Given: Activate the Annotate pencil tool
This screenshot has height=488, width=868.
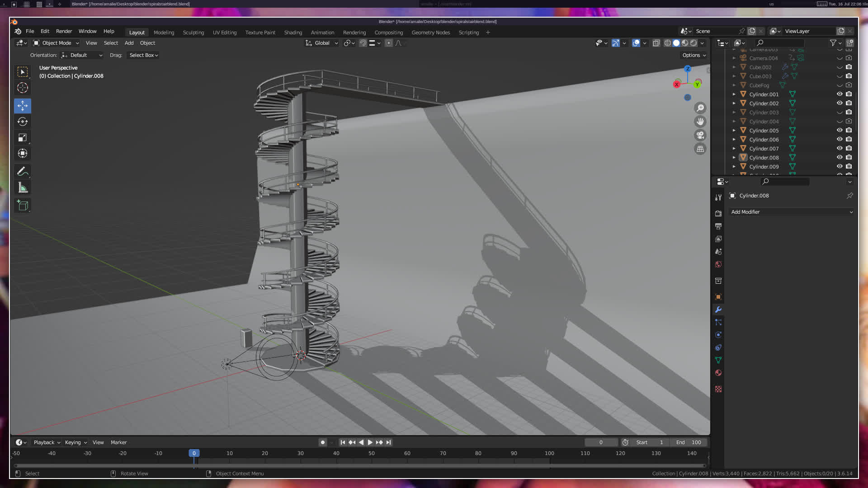Looking at the screenshot, I should coord(22,172).
